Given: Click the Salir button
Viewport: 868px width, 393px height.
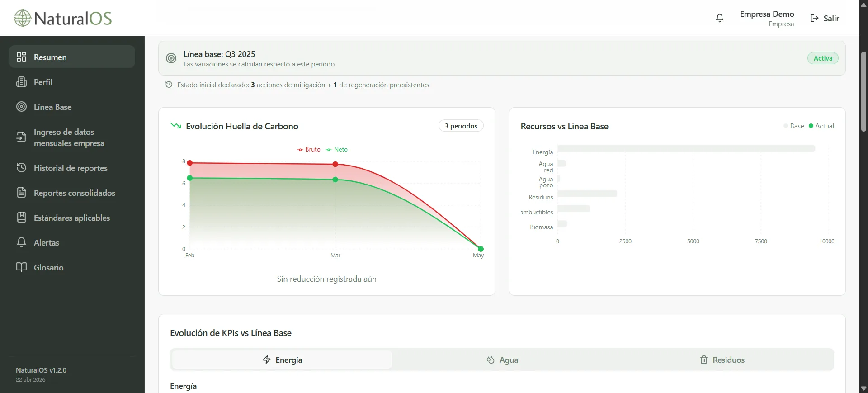Looking at the screenshot, I should [825, 18].
